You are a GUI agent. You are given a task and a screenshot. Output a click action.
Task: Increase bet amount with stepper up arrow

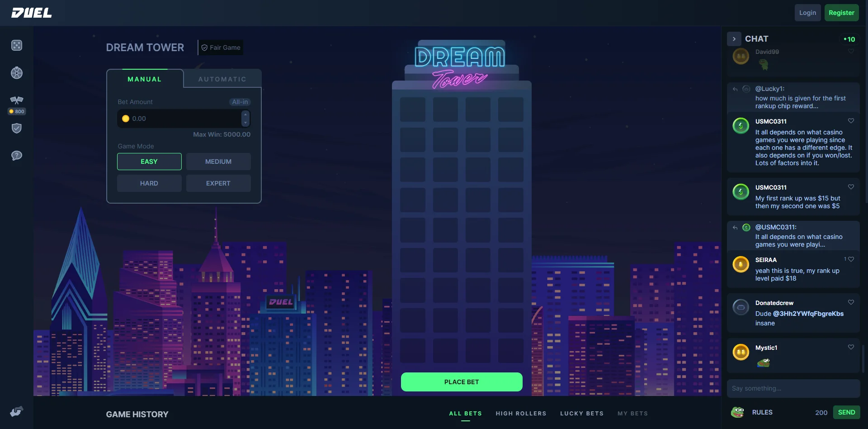coord(245,114)
